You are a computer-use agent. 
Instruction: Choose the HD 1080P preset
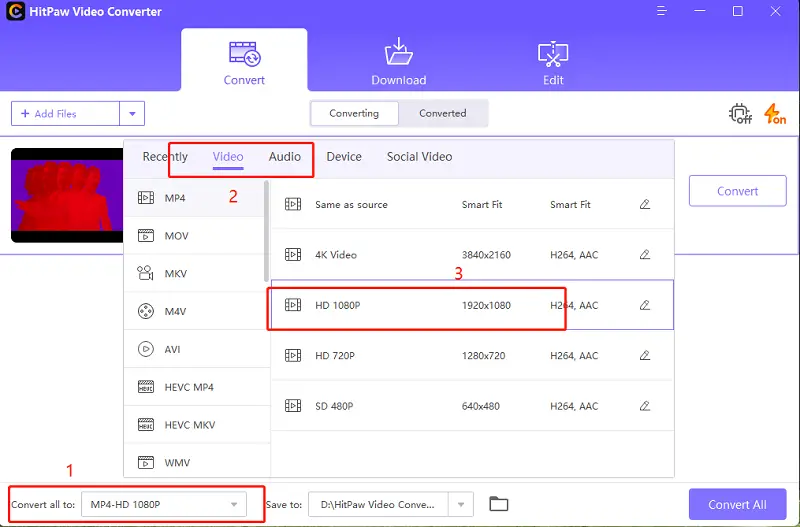click(x=472, y=305)
